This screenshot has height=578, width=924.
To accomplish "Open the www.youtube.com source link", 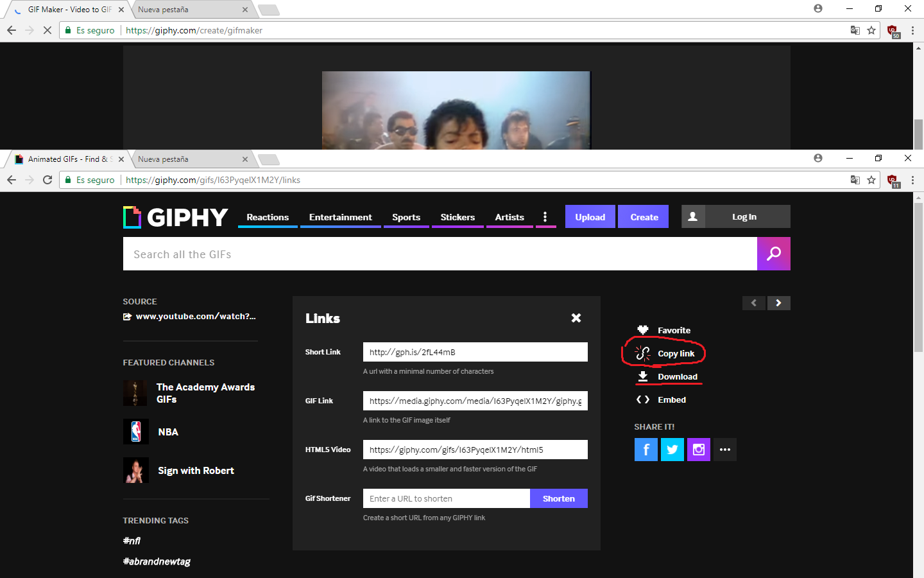I will click(x=196, y=316).
